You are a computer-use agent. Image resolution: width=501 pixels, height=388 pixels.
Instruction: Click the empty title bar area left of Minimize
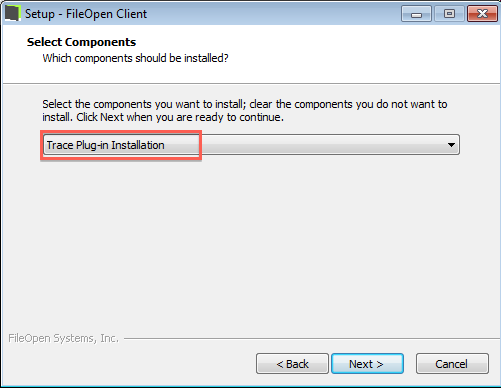(273, 14)
